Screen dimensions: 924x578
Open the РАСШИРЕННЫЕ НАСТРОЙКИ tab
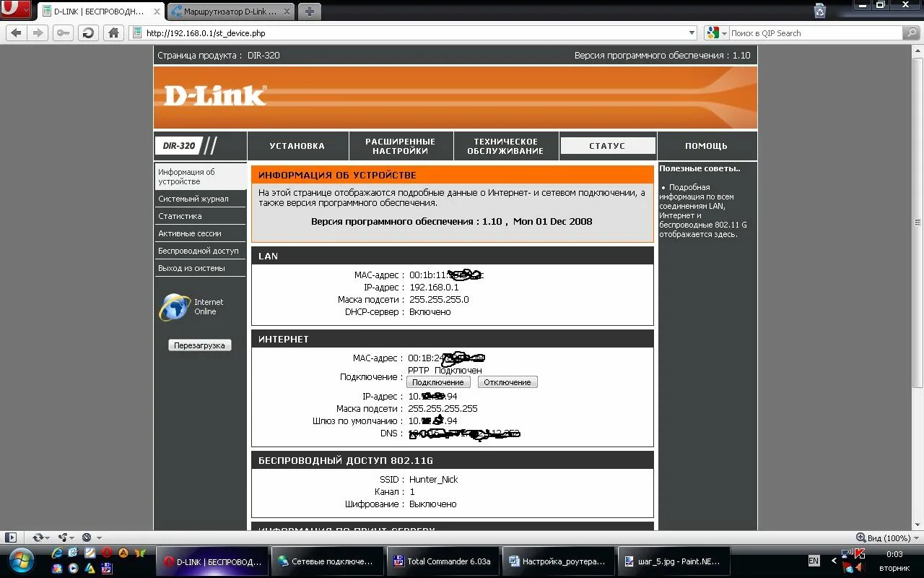click(x=401, y=146)
